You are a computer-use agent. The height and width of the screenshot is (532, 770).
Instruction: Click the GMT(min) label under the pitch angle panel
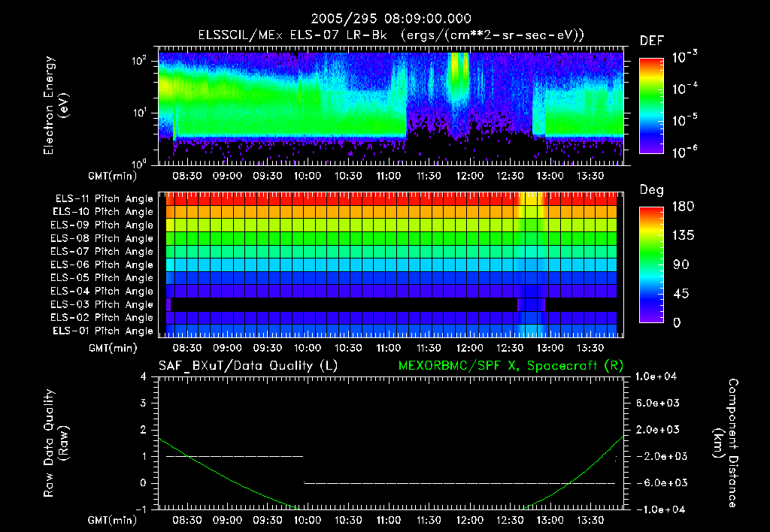click(x=113, y=348)
